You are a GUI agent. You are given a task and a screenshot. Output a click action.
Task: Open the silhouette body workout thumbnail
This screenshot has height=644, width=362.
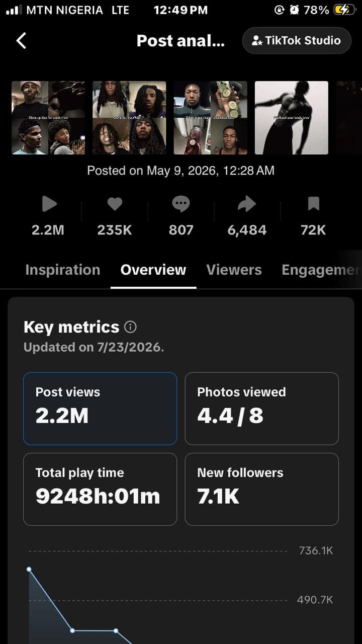pyautogui.click(x=292, y=118)
